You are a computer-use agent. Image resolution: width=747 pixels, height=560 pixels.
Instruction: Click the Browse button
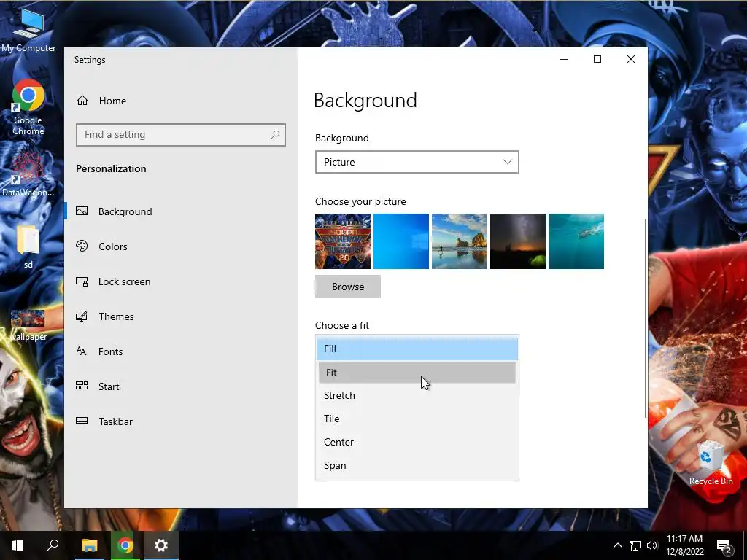[x=348, y=286]
